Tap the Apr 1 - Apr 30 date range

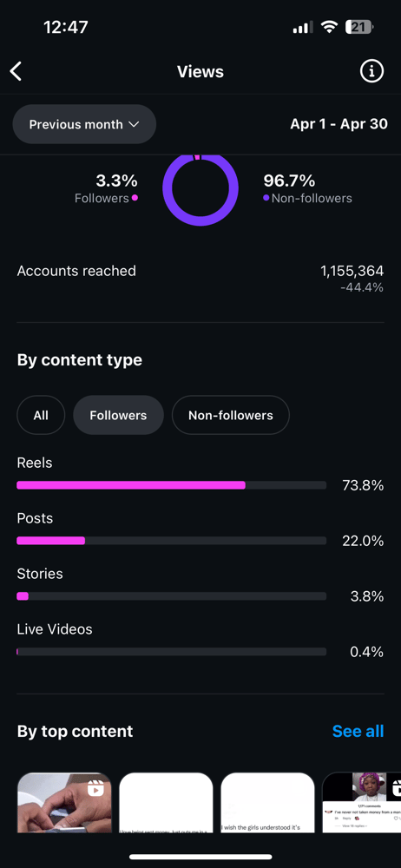point(339,124)
